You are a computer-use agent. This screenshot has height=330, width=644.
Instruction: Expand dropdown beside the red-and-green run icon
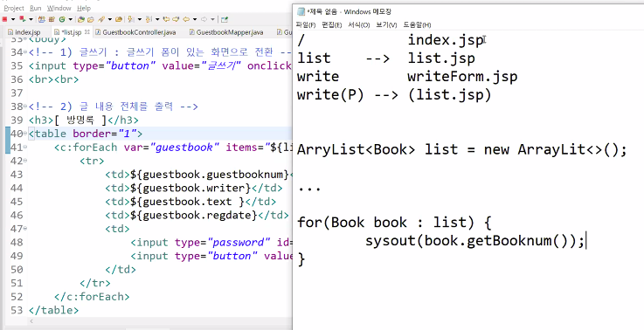[x=31, y=19]
